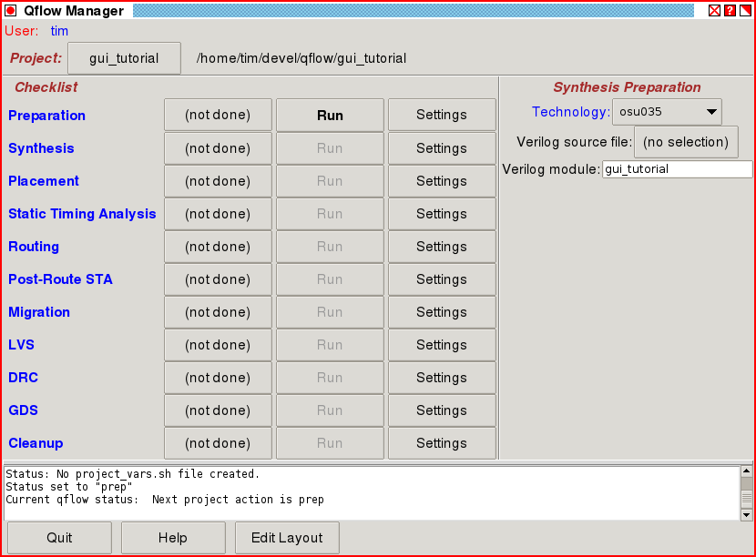Image resolution: width=756 pixels, height=557 pixels.
Task: Click the Static Timing Analysis label
Action: (82, 214)
